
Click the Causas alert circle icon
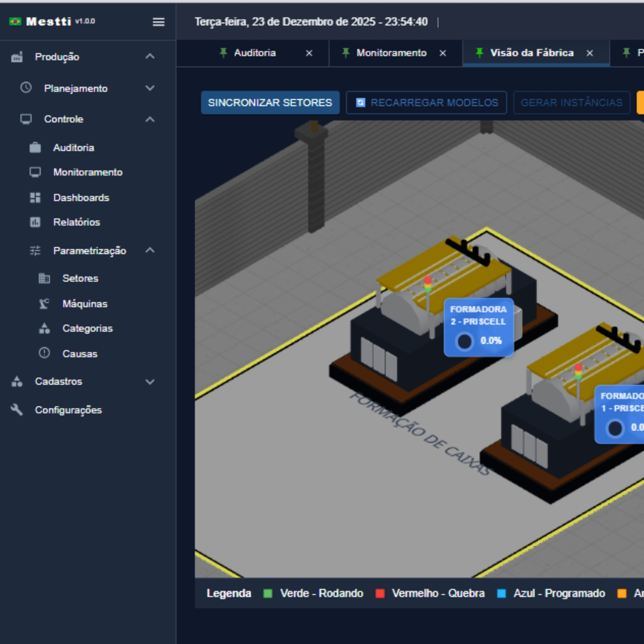pyautogui.click(x=44, y=353)
